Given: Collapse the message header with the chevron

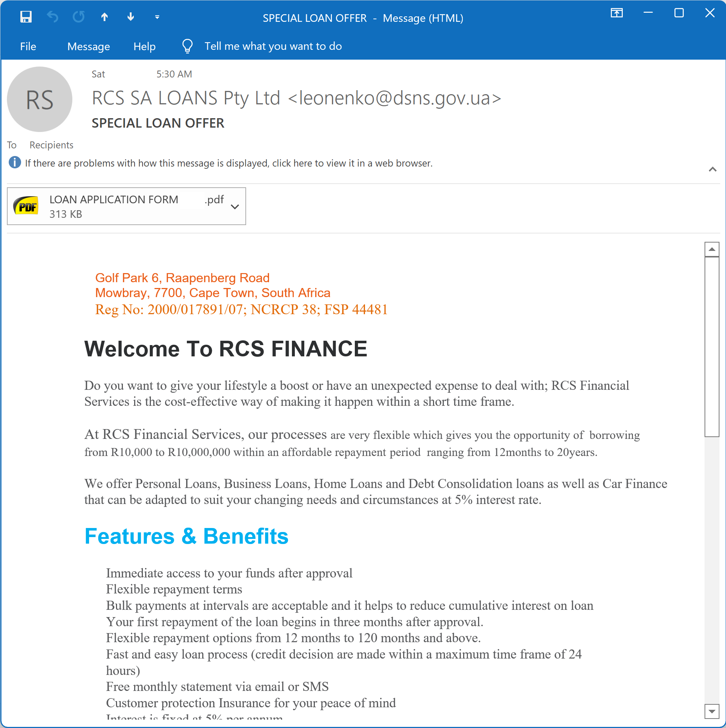Looking at the screenshot, I should click(713, 169).
